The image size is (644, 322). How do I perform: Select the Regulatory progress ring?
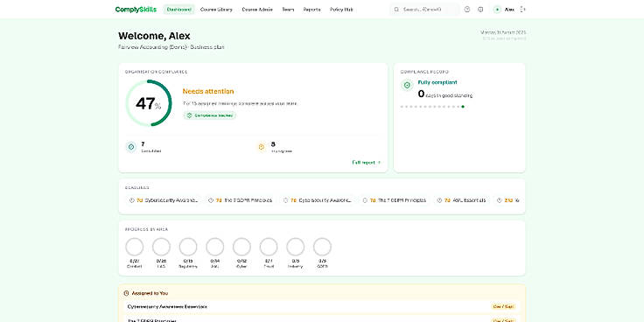[188, 247]
